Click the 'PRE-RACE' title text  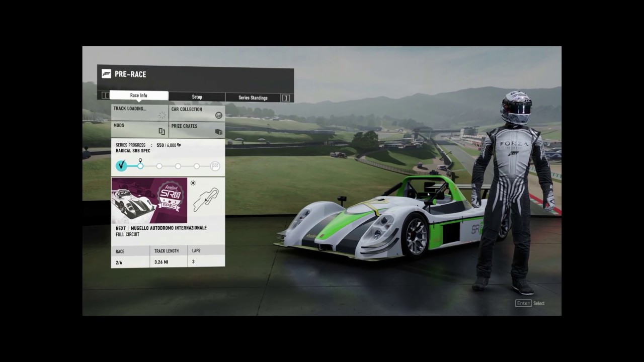pos(130,74)
